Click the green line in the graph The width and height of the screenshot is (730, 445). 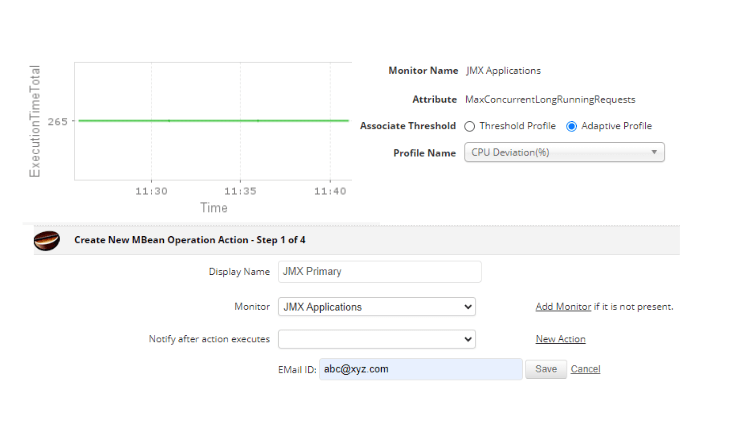(214, 121)
